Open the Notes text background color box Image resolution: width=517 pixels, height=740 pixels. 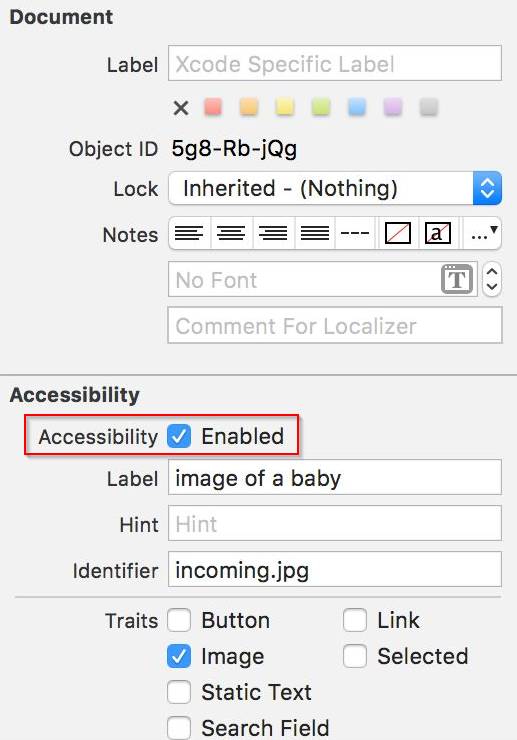click(x=438, y=233)
